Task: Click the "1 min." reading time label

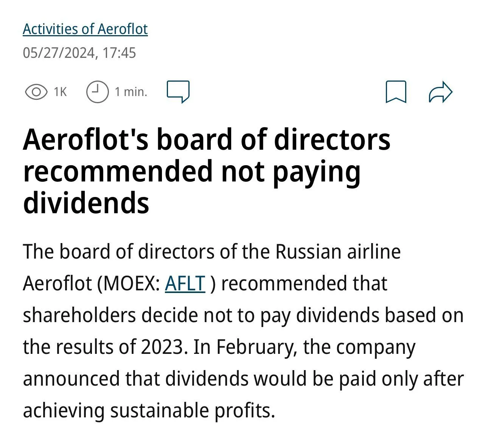Action: [131, 92]
